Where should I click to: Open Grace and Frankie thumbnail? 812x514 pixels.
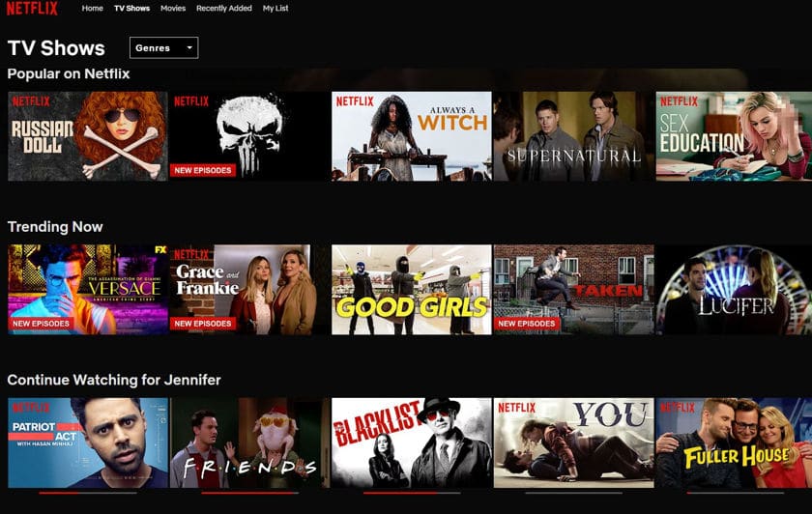249,289
